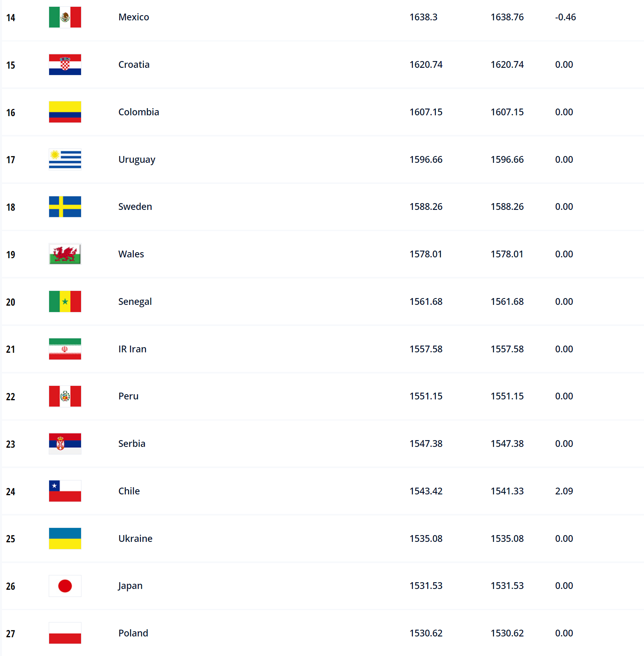The image size is (644, 656).
Task: Click Mexico's total points 1638.3
Action: 423,17
